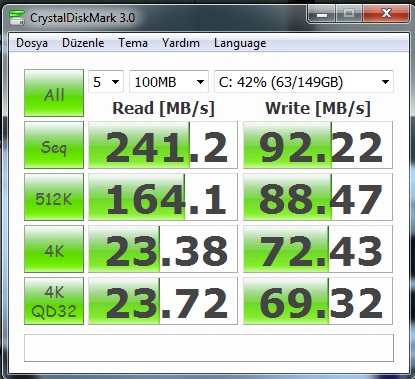
Task: Click the 4K write result 72.43
Action: click(318, 249)
